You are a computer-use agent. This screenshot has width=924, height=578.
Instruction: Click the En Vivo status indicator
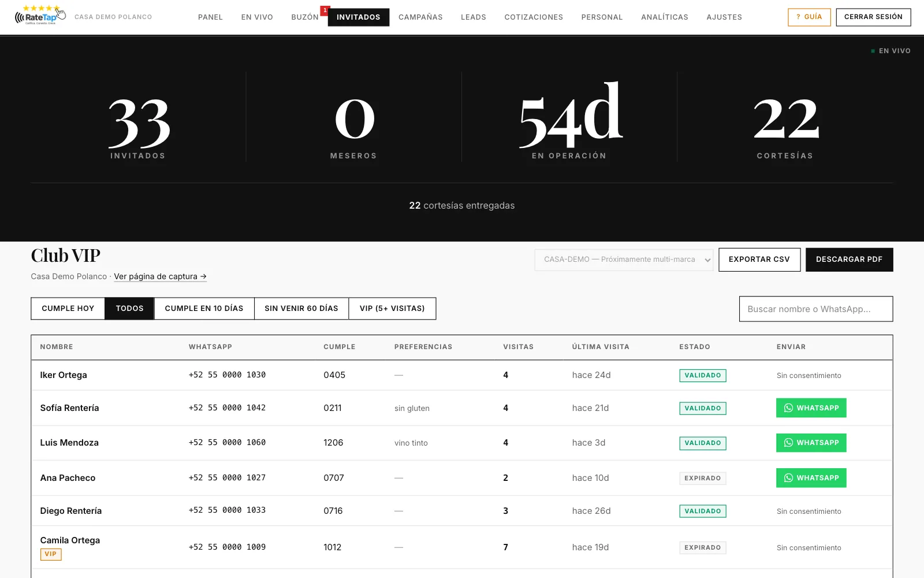891,51
